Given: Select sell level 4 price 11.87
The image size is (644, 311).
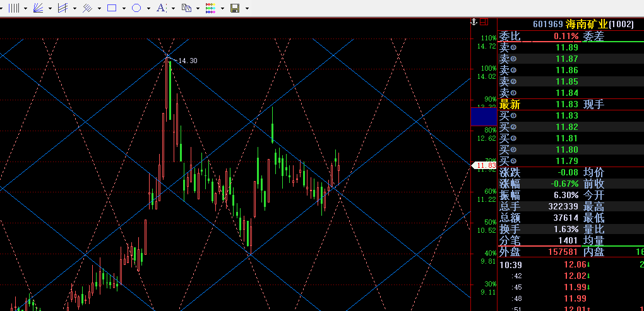Looking at the screenshot, I should pyautogui.click(x=567, y=59).
